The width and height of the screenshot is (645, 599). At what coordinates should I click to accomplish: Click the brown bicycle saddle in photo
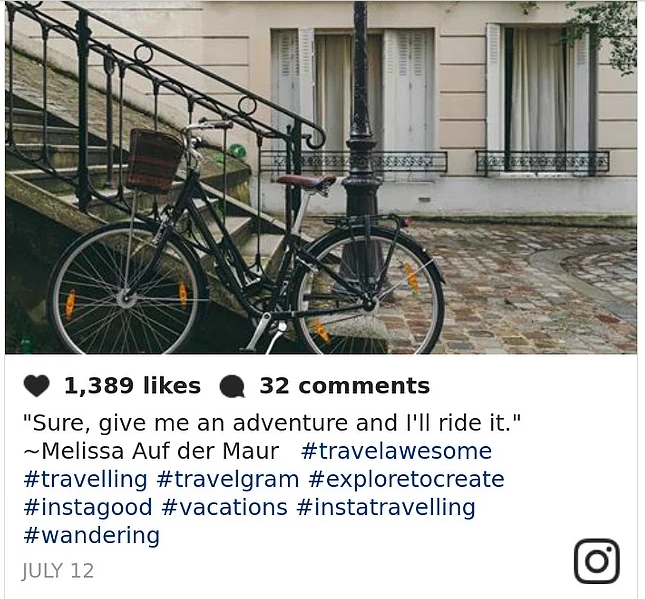306,180
